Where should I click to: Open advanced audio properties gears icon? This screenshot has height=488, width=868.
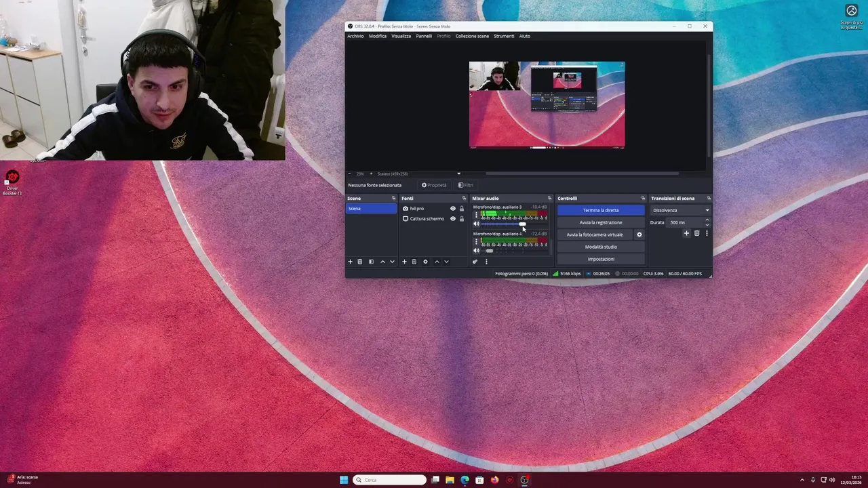pos(475,262)
